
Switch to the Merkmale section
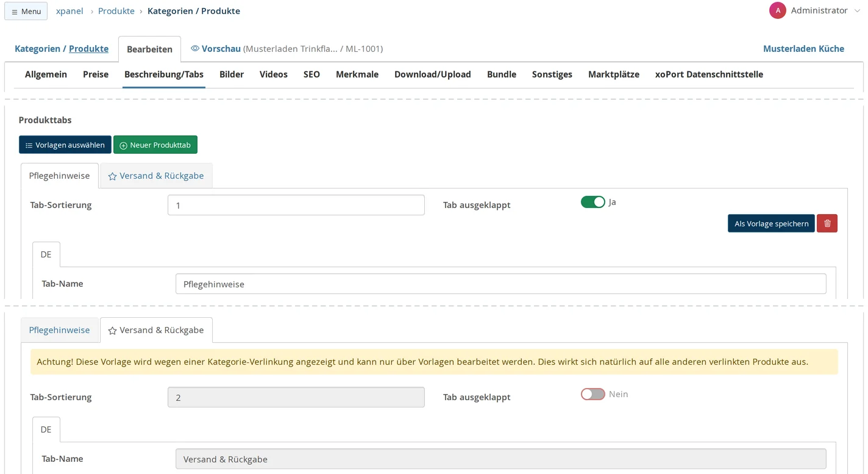point(357,74)
